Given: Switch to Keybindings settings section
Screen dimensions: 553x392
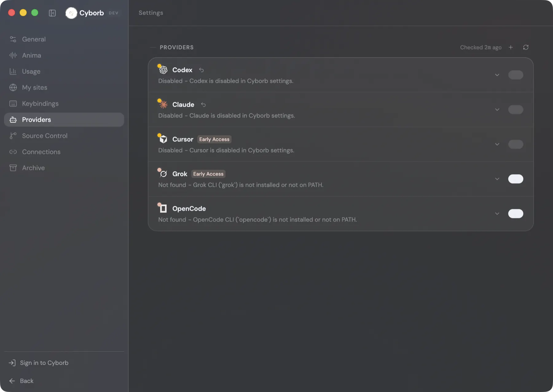Looking at the screenshot, I should (x=64, y=104).
